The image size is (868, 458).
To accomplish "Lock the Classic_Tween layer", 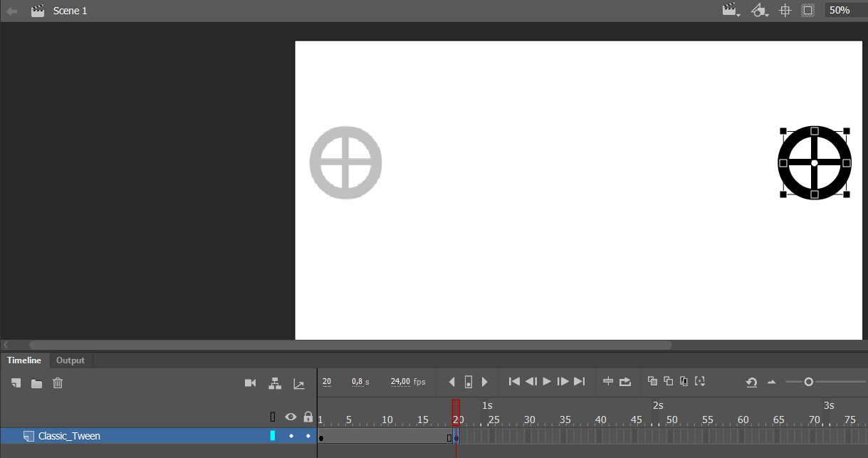I will tap(308, 436).
